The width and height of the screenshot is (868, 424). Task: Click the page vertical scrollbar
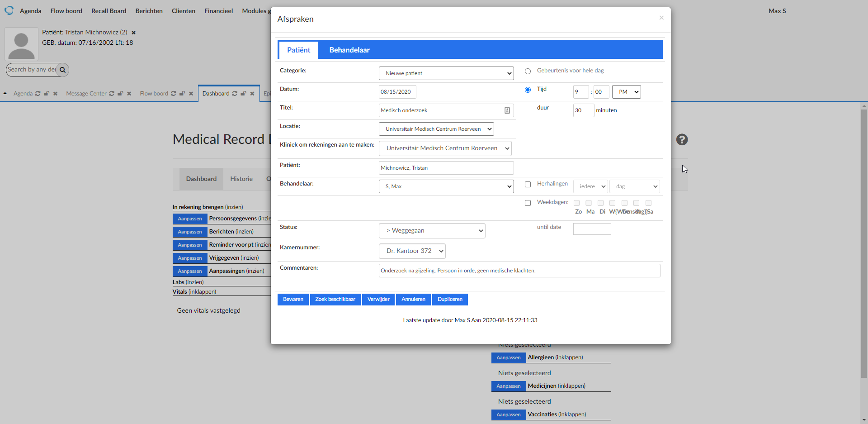[x=864, y=244]
